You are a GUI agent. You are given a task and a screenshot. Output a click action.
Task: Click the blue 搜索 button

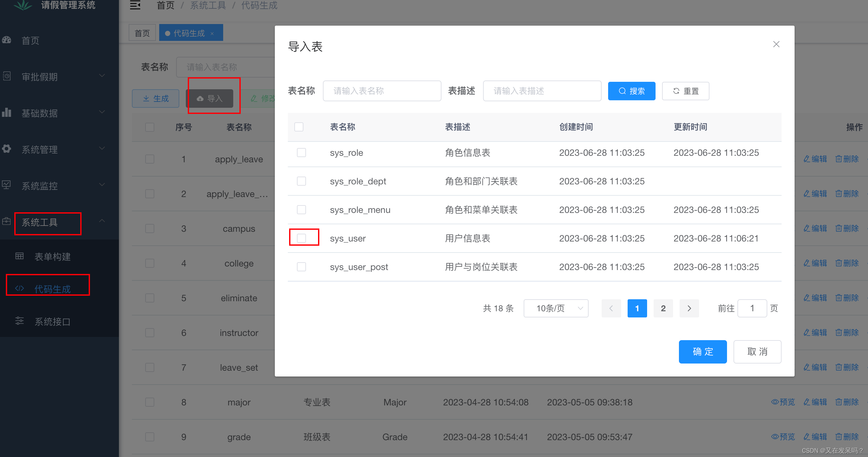click(x=632, y=91)
